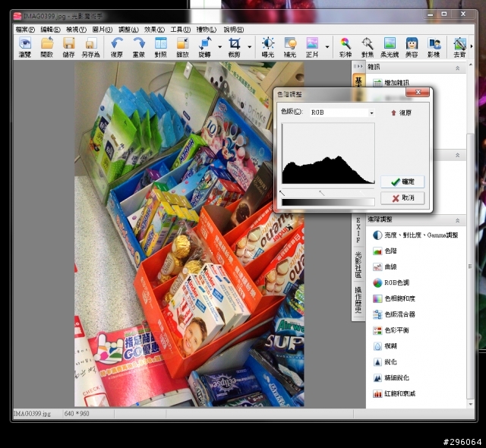Open the 調整 menu
The image size is (486, 448).
pos(128,30)
